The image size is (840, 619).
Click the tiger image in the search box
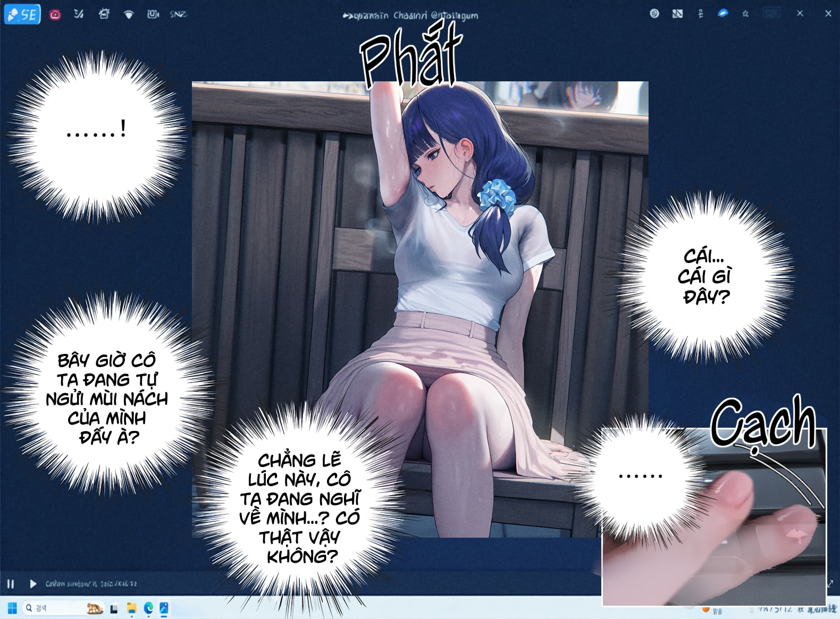[95, 608]
